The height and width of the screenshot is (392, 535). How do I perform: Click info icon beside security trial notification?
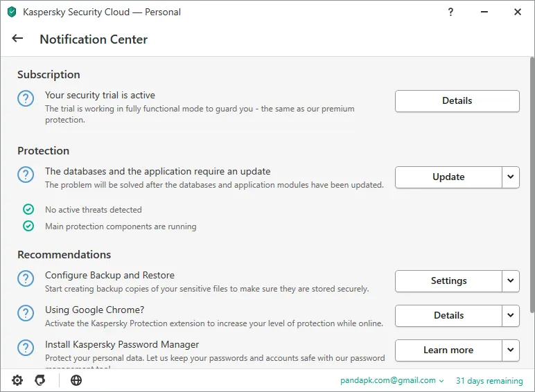point(26,98)
